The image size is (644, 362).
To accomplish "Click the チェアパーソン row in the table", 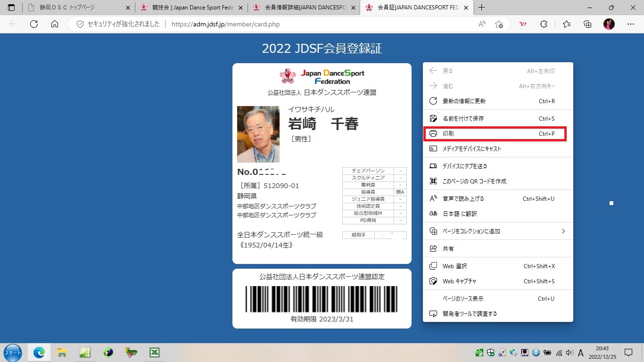I will click(374, 171).
